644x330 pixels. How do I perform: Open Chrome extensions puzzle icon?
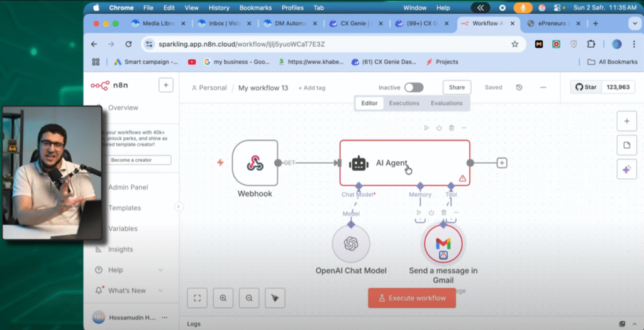(x=591, y=44)
